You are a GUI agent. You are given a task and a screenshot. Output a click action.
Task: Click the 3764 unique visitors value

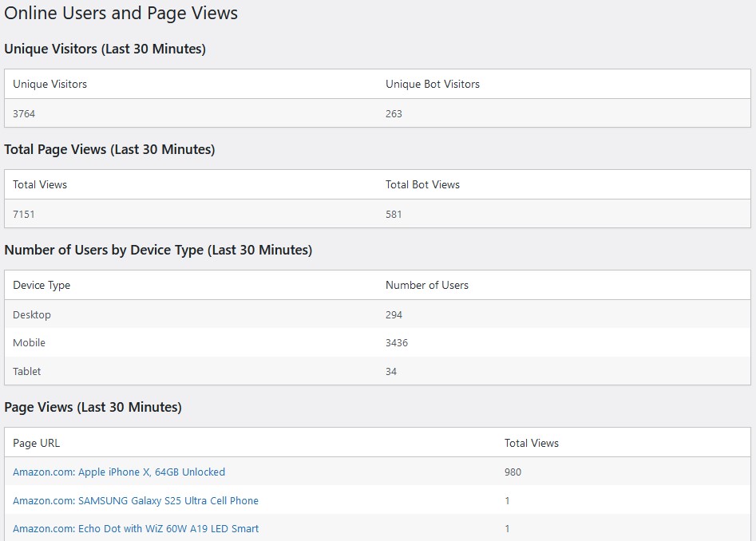pyautogui.click(x=24, y=113)
